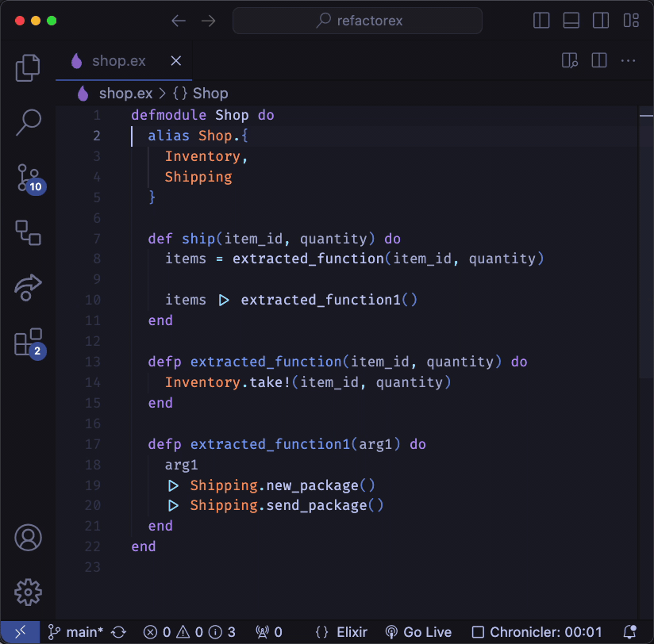Open the Live Share arrow icon
Image resolution: width=654 pixels, height=644 pixels.
click(x=28, y=287)
